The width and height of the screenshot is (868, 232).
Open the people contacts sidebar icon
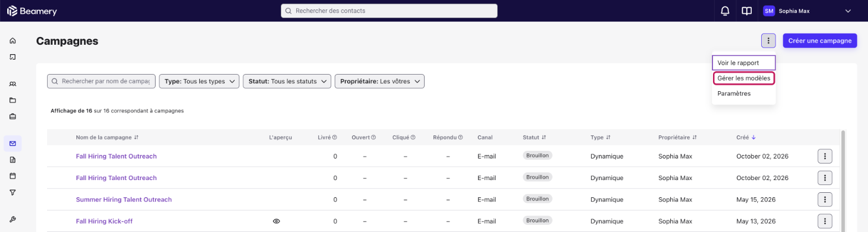coord(13,84)
